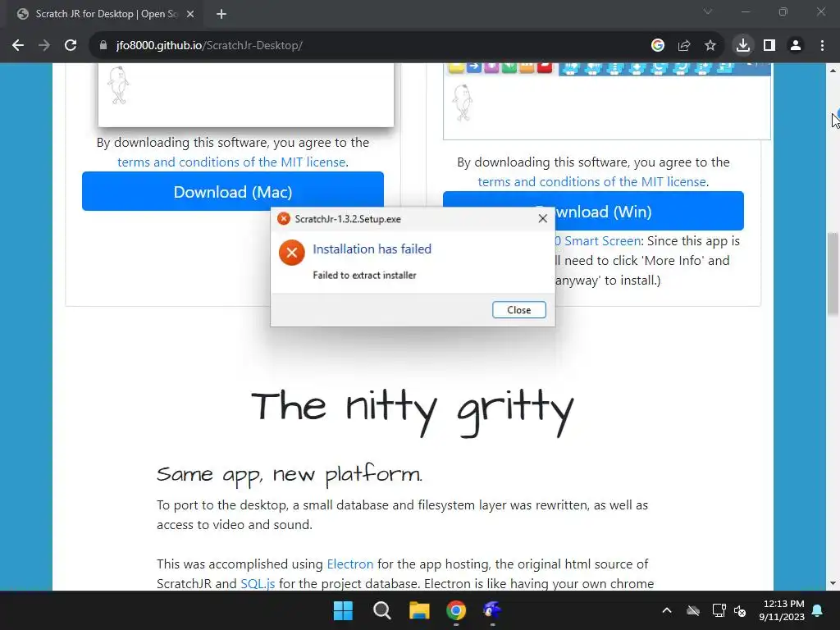Open the Chrome three-dot menu

click(x=822, y=46)
